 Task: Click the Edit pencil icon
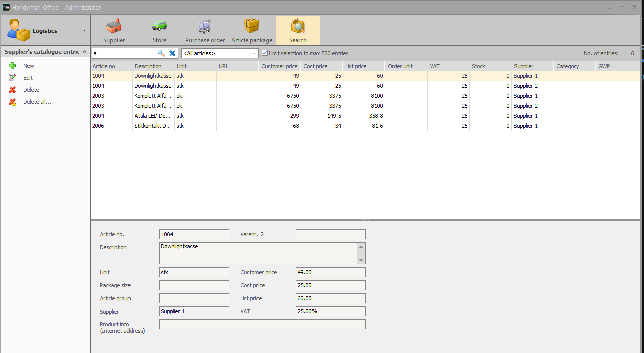(x=13, y=78)
